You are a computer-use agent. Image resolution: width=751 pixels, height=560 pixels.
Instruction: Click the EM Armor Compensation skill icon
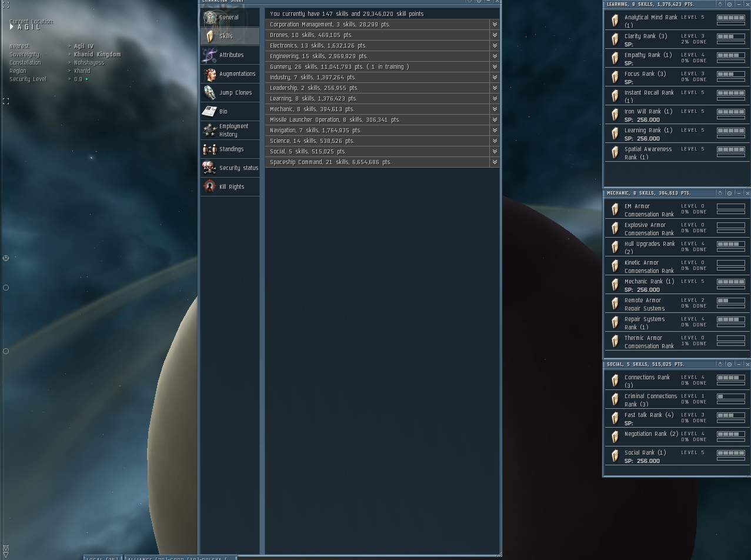(x=615, y=209)
